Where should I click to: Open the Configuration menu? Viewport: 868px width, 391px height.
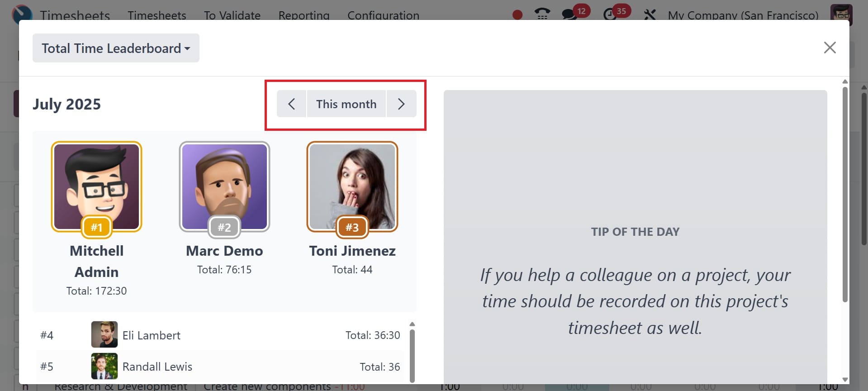click(383, 15)
